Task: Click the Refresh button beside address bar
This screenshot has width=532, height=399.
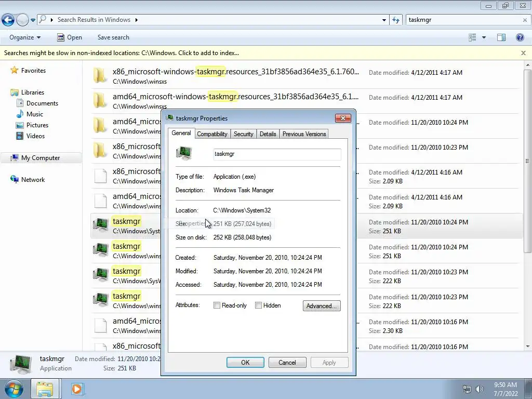Action: 395,20
